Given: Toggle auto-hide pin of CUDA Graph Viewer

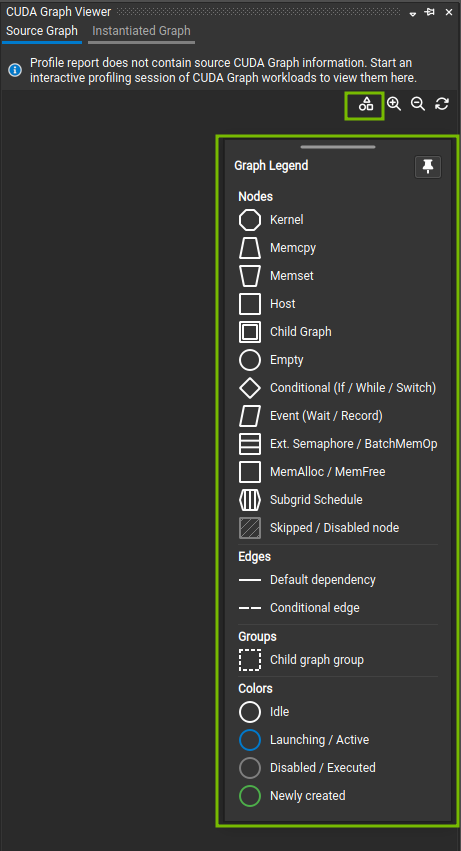Looking at the screenshot, I should (x=430, y=12).
